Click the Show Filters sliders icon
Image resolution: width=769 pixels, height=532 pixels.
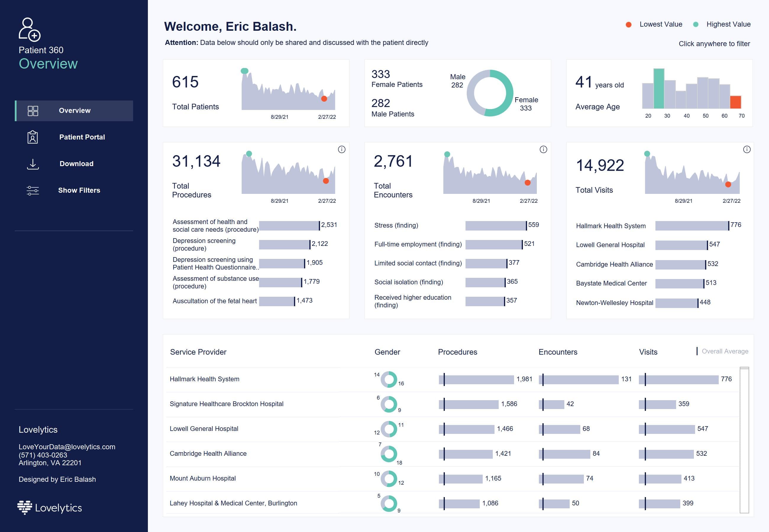click(x=33, y=190)
